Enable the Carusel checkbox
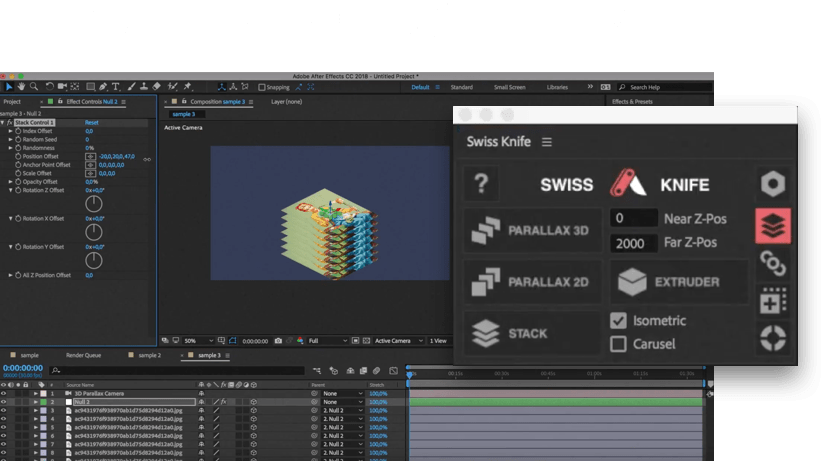 coord(618,344)
